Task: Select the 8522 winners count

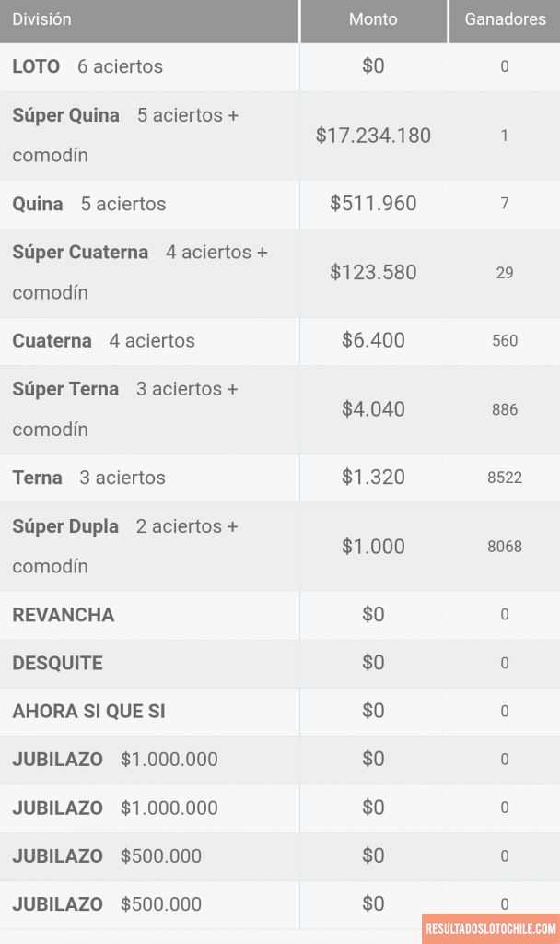Action: tap(505, 478)
